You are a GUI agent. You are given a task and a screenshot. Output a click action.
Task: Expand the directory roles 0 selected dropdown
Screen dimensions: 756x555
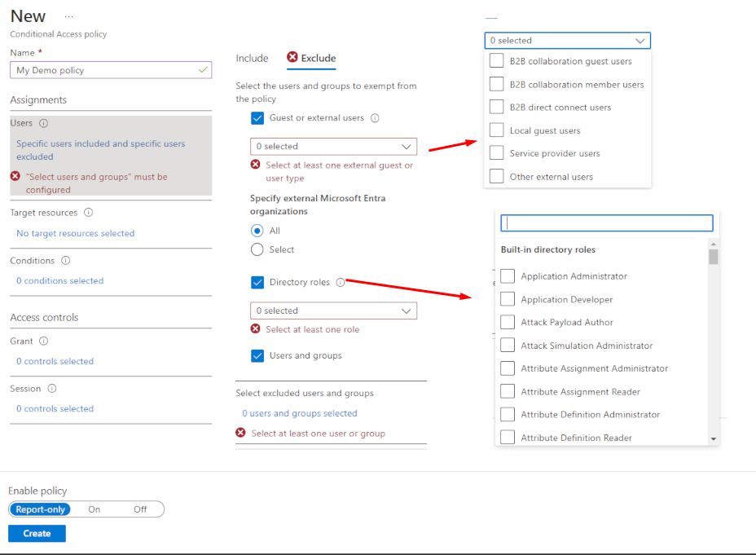click(333, 311)
